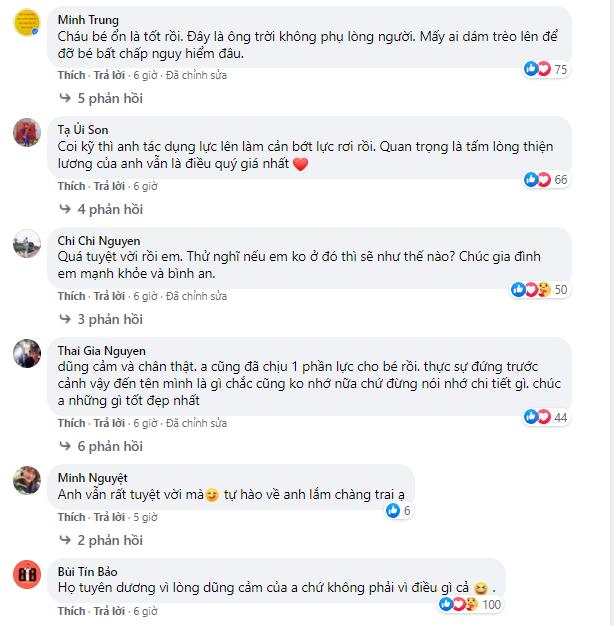Open Thai Gia Nguyen's avatar

pos(26,354)
